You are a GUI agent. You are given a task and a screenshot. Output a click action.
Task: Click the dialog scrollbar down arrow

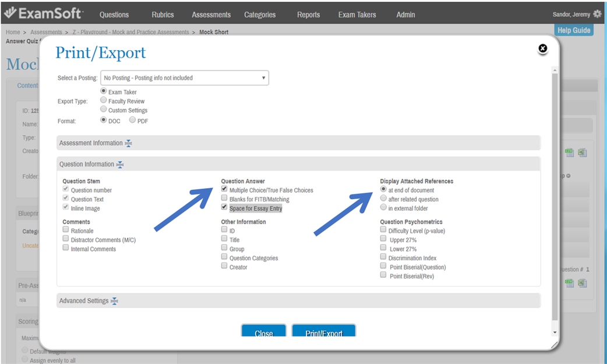[555, 332]
